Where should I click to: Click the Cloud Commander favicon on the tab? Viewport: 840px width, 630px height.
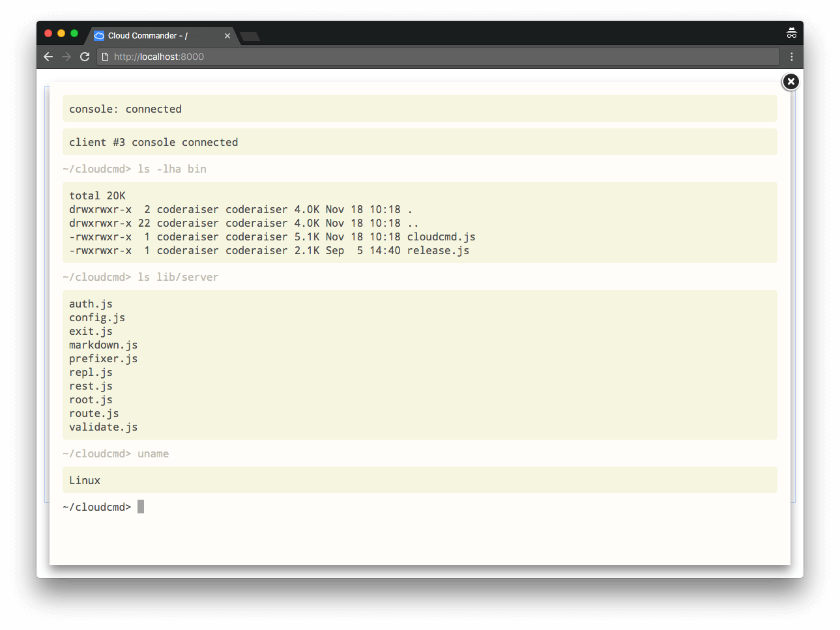tap(99, 36)
